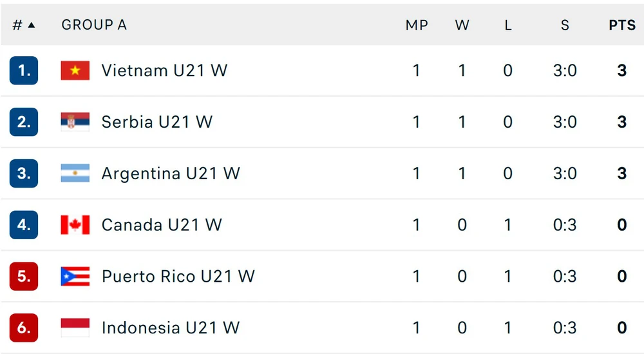Open Serbia U21 W team link
This screenshot has width=644, height=354.
[x=157, y=122]
